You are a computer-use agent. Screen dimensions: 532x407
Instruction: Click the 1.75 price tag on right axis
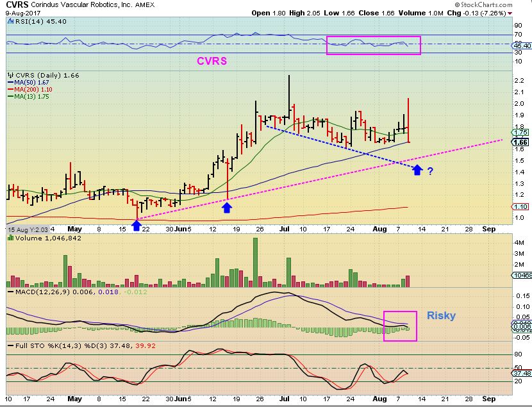click(521, 133)
